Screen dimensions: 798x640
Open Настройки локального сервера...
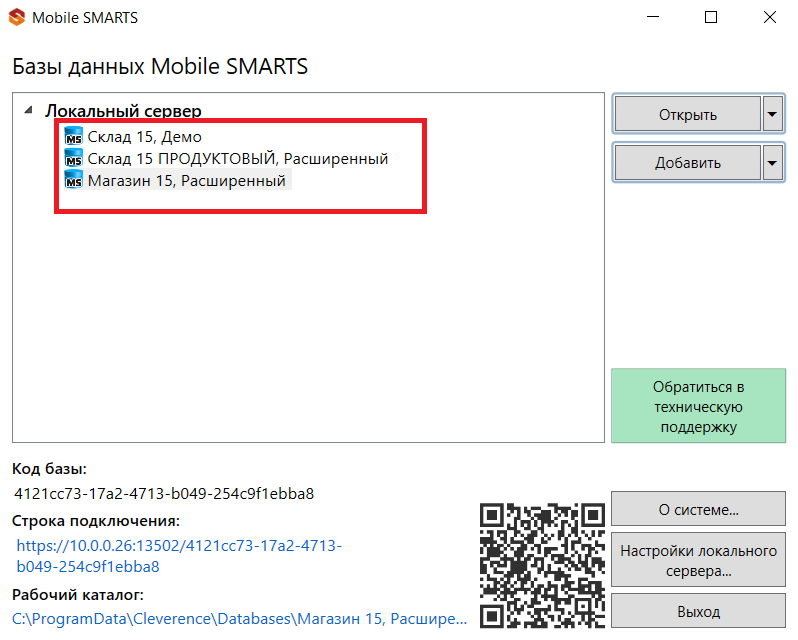pos(698,560)
